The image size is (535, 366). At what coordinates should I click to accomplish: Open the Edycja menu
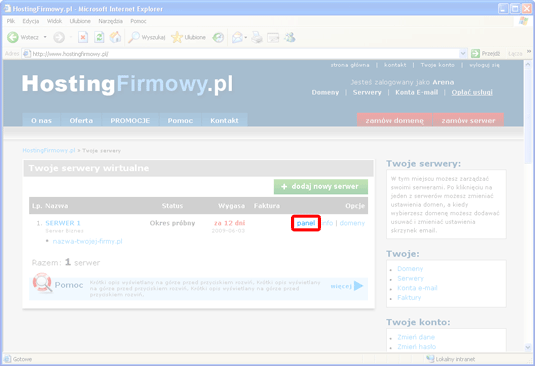31,21
